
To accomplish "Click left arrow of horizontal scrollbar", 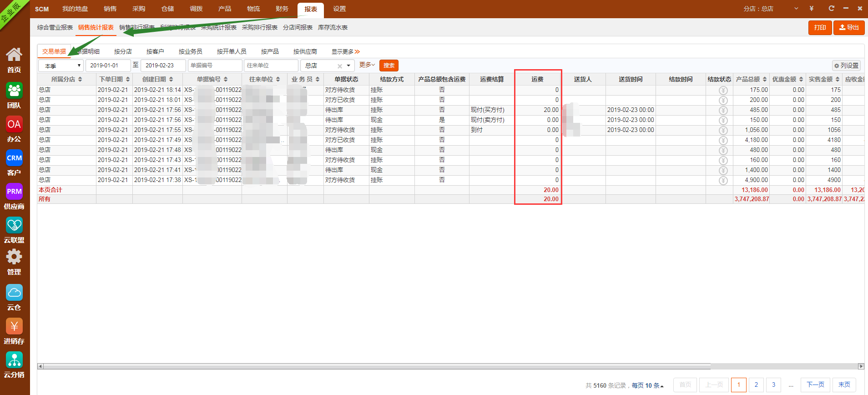I will pos(40,366).
